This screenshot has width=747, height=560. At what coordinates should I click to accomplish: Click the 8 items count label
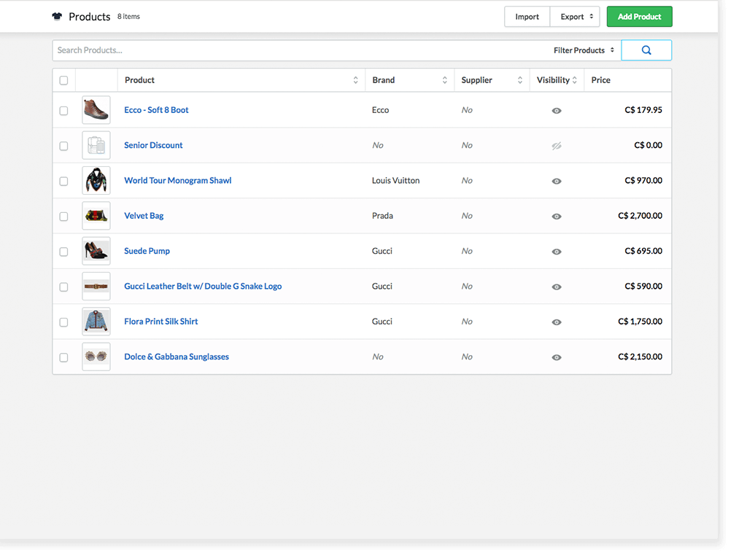[x=128, y=17]
